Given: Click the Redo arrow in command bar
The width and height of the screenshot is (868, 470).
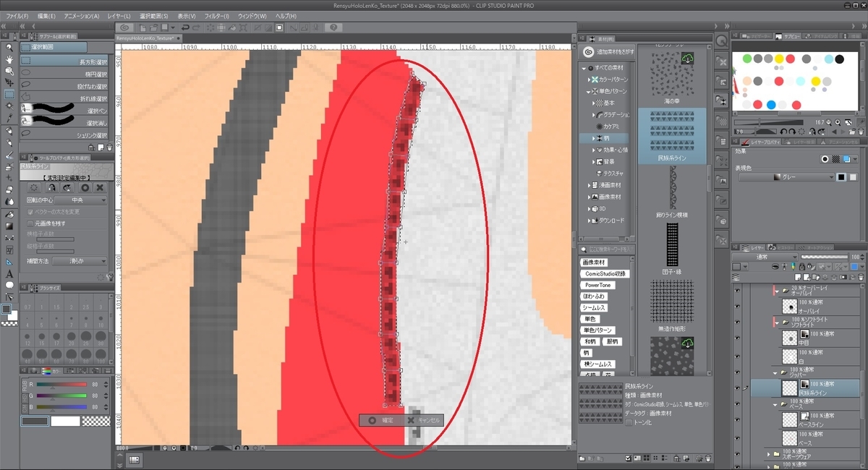Looking at the screenshot, I should (197, 27).
